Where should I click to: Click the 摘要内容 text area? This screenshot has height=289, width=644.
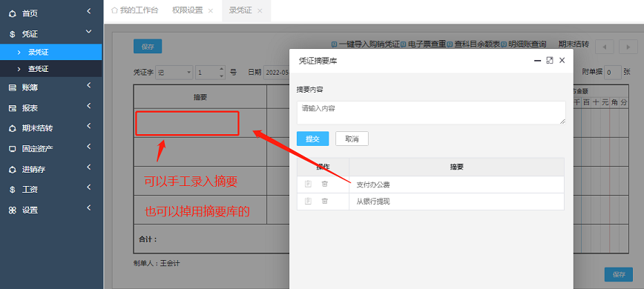tap(431, 113)
